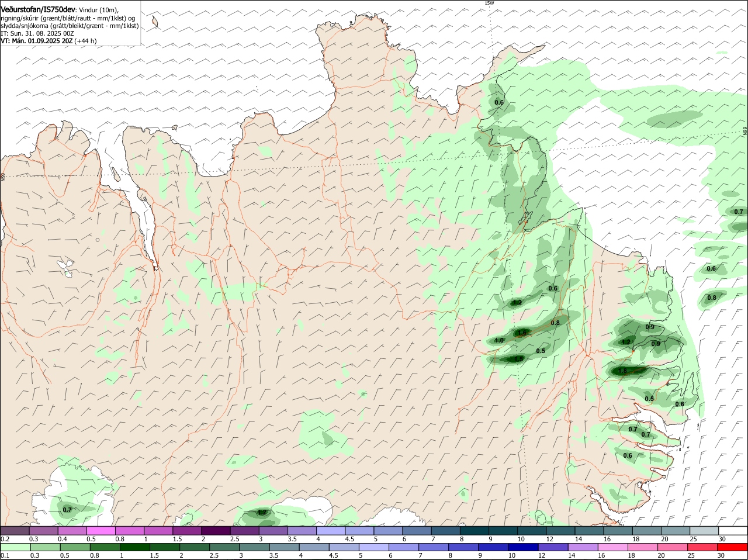The width and height of the screenshot is (748, 560).
Task: Click the 'IT: Sun. 31. 08. 2025 00Z' line
Action: coord(37,33)
